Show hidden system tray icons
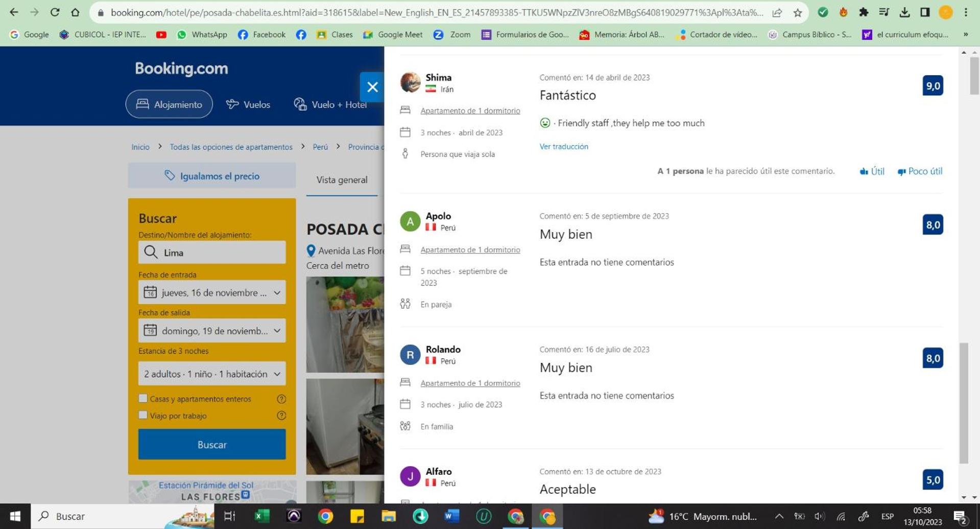 pyautogui.click(x=779, y=516)
